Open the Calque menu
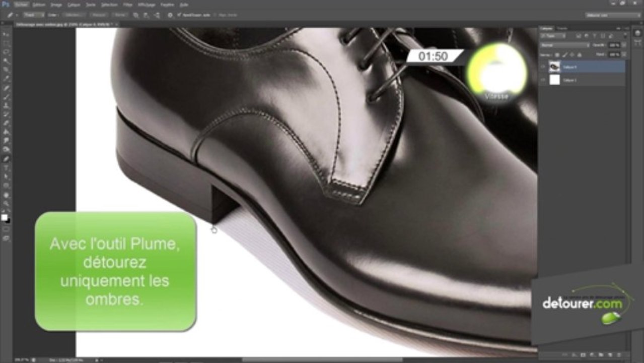The height and width of the screenshot is (363, 644). point(74,5)
